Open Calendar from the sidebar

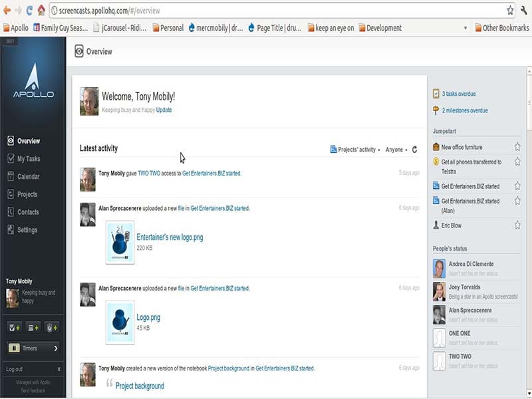pos(28,177)
